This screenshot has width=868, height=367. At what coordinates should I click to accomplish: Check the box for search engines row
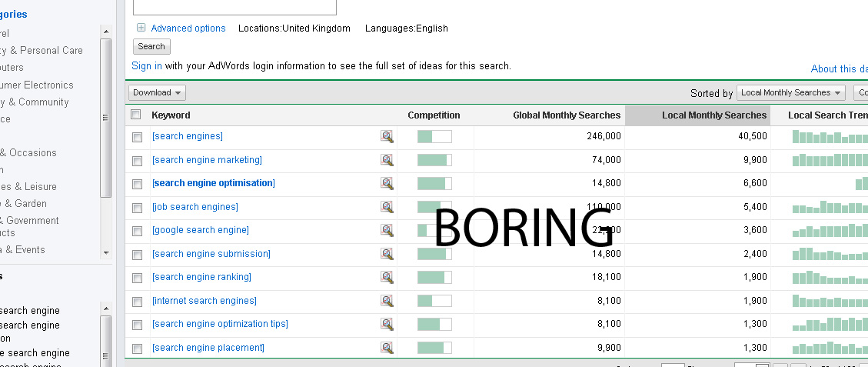[137, 137]
